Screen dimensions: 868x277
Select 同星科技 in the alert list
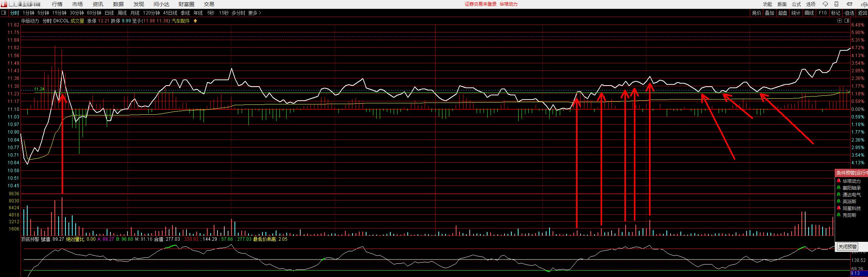pyautogui.click(x=851, y=209)
